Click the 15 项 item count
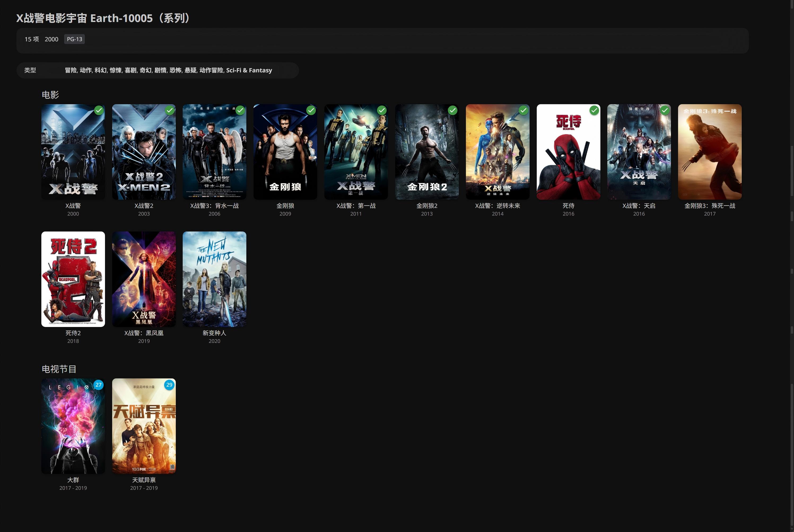 point(32,39)
